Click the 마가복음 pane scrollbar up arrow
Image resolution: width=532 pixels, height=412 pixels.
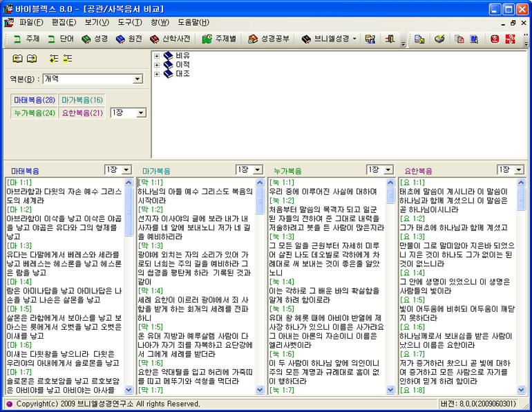point(260,182)
